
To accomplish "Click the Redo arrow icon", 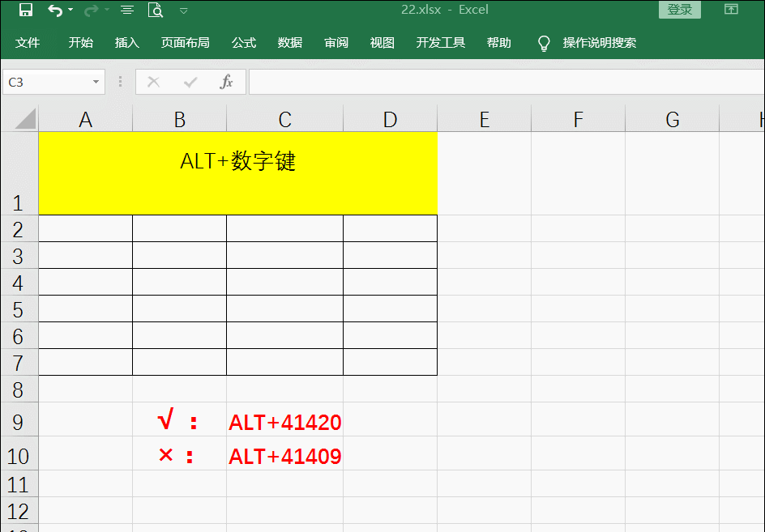I will point(91,11).
